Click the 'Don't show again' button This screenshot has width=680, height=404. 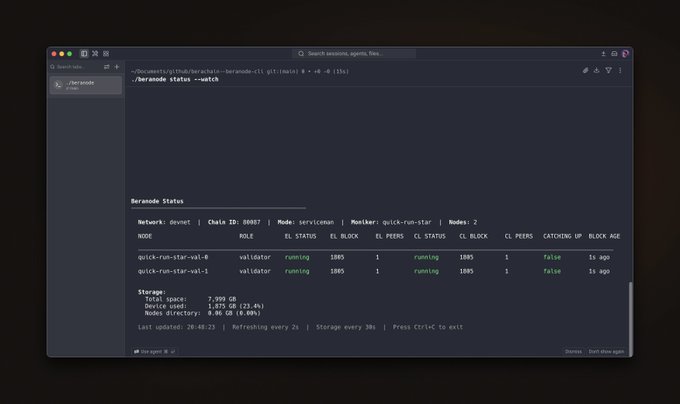606,352
